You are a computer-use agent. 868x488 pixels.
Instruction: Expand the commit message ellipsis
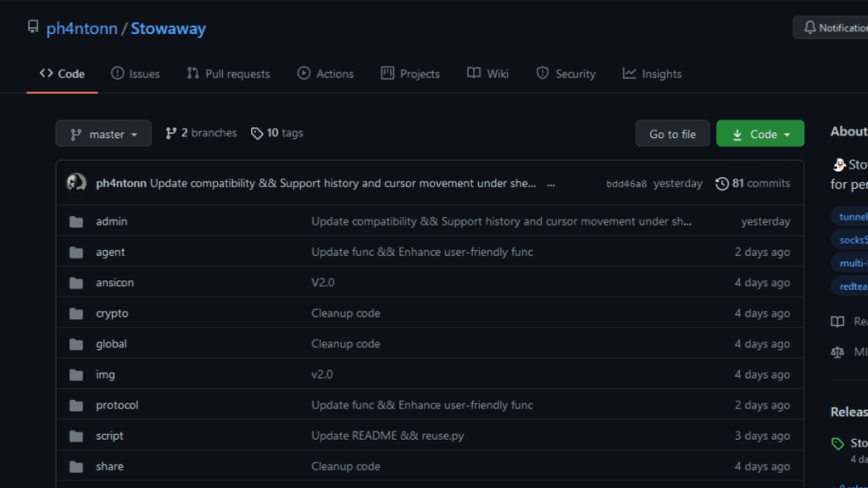click(x=551, y=184)
